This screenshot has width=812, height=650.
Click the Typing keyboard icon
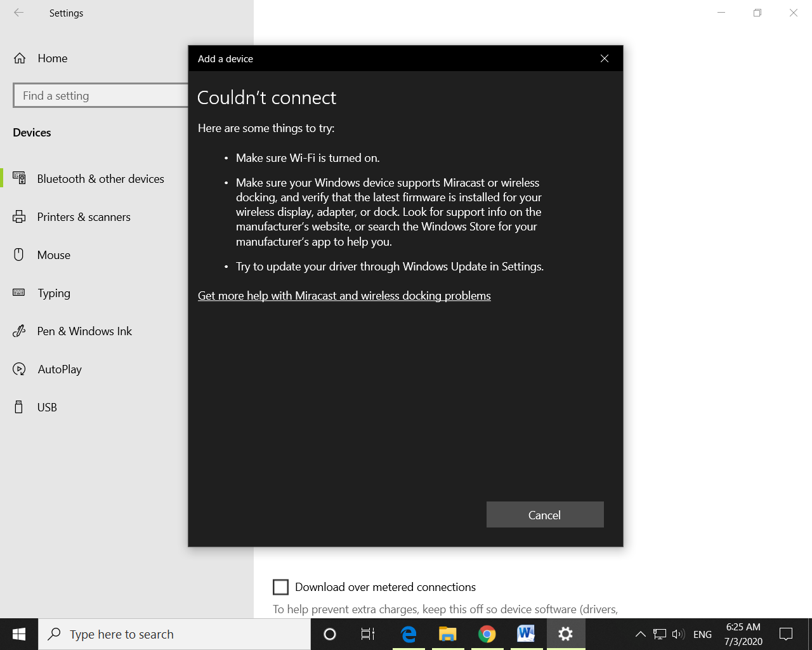[19, 293]
